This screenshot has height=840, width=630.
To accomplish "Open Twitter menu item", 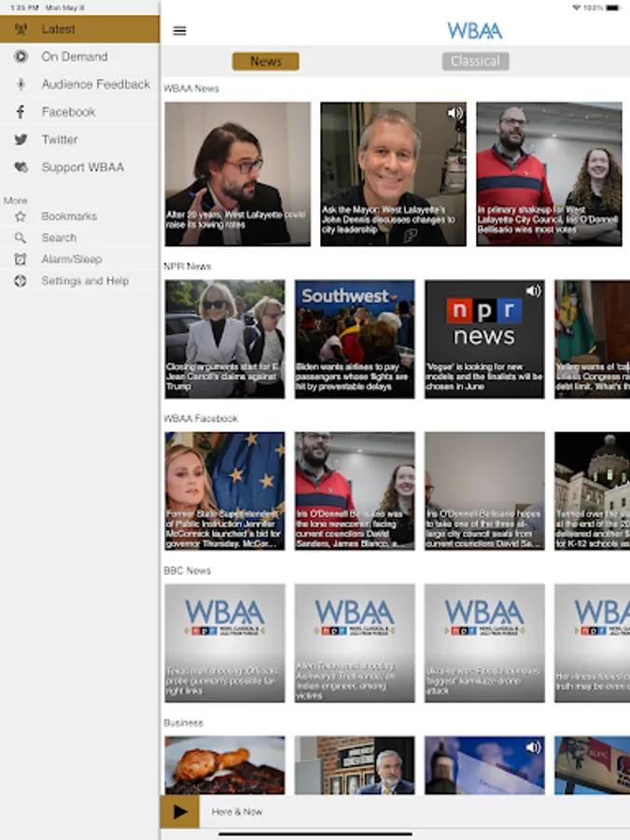I will click(79, 140).
